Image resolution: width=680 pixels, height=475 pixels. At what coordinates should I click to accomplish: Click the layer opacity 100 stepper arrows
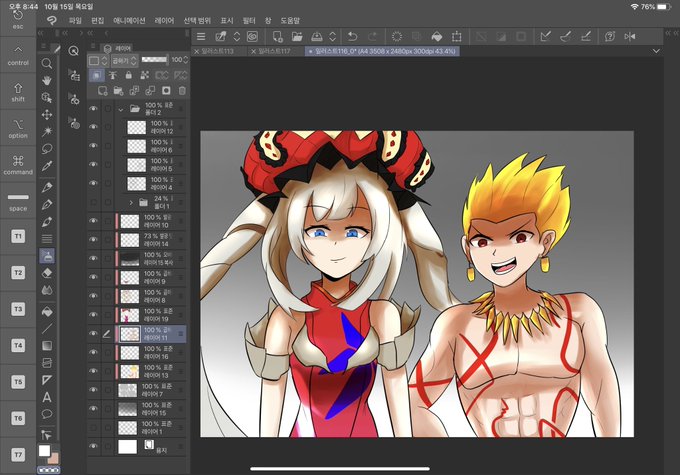click(x=186, y=60)
